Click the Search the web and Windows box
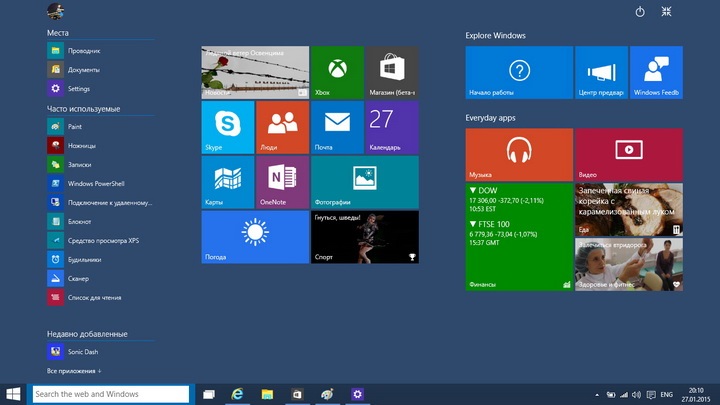 (x=111, y=395)
